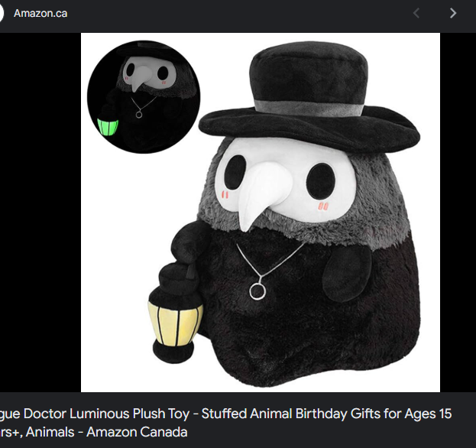
Task: Click the pink blush marks on right cheek
Action: click(x=323, y=207)
